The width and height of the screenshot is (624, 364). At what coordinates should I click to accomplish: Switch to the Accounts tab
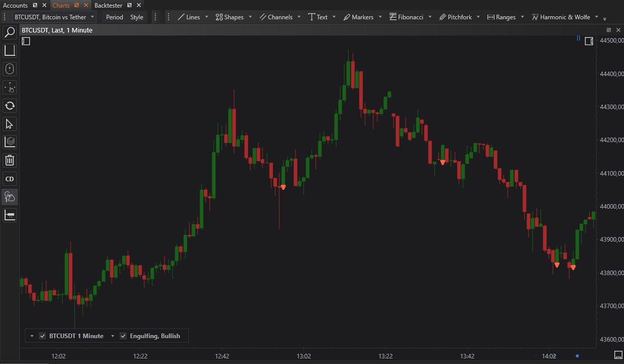coord(15,5)
